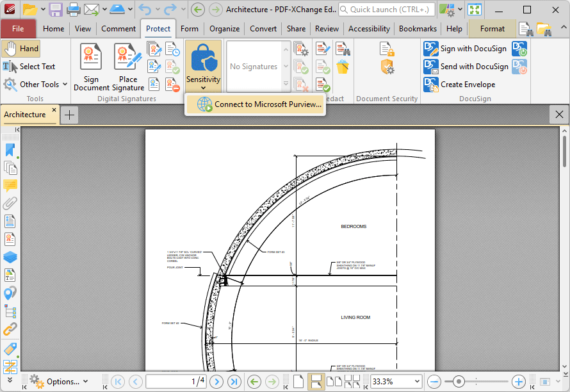570x392 pixels.
Task: Open the Comments pane from the sidebar
Action: pos(10,186)
